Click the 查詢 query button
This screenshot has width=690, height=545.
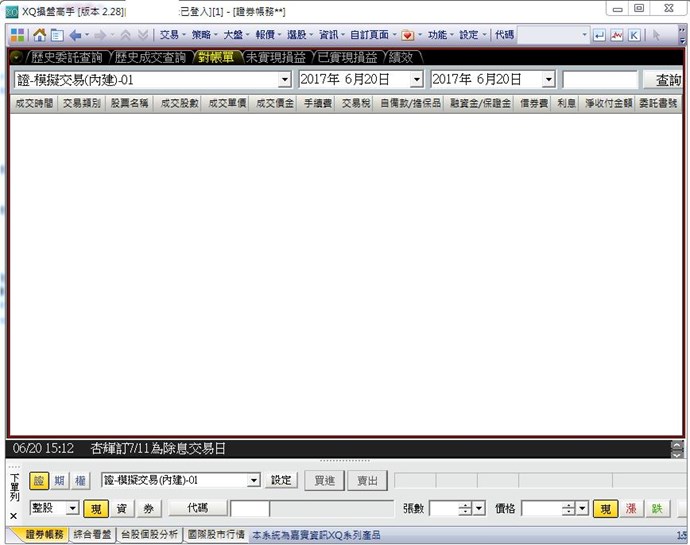pyautogui.click(x=668, y=80)
